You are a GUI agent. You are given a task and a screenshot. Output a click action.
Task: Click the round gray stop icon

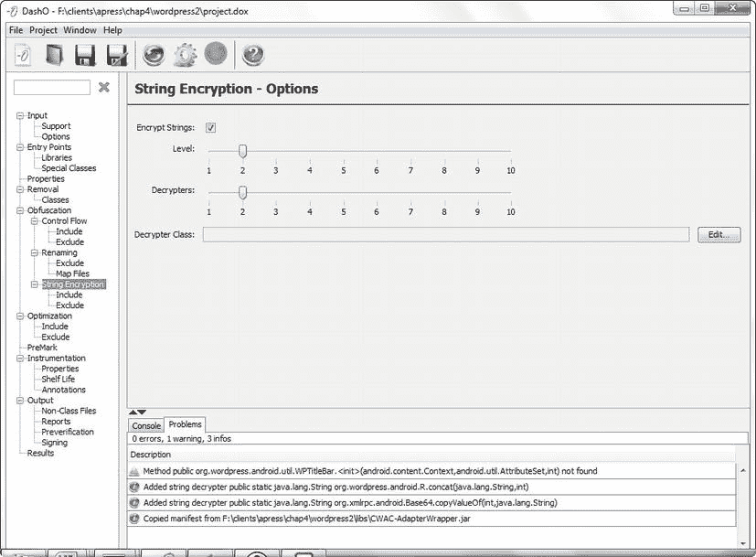[x=216, y=53]
